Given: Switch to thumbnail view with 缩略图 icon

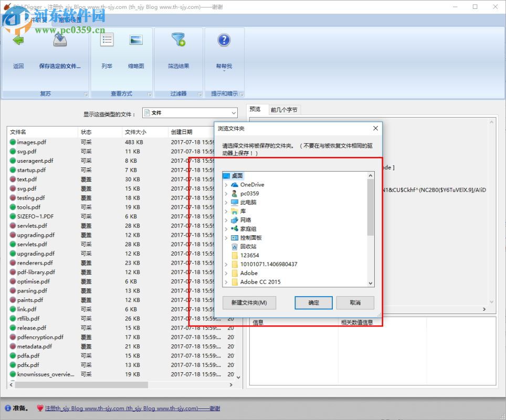Looking at the screenshot, I should (x=137, y=39).
